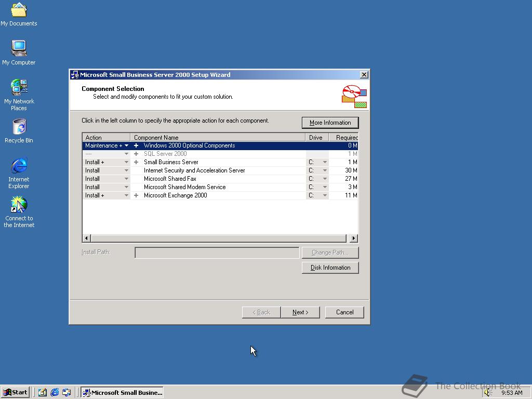
Task: Select the My Computer desktop icon
Action: (19, 52)
